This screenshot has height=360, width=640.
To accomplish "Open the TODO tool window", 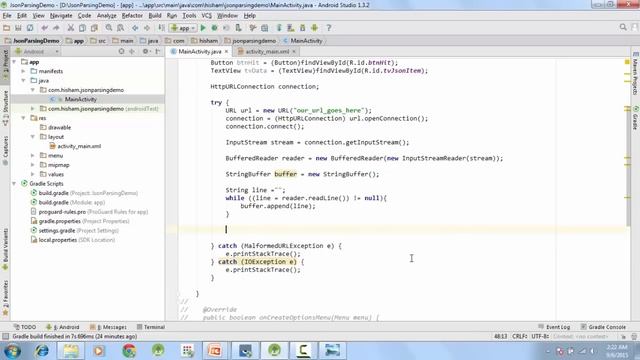I will pyautogui.click(x=24, y=327).
